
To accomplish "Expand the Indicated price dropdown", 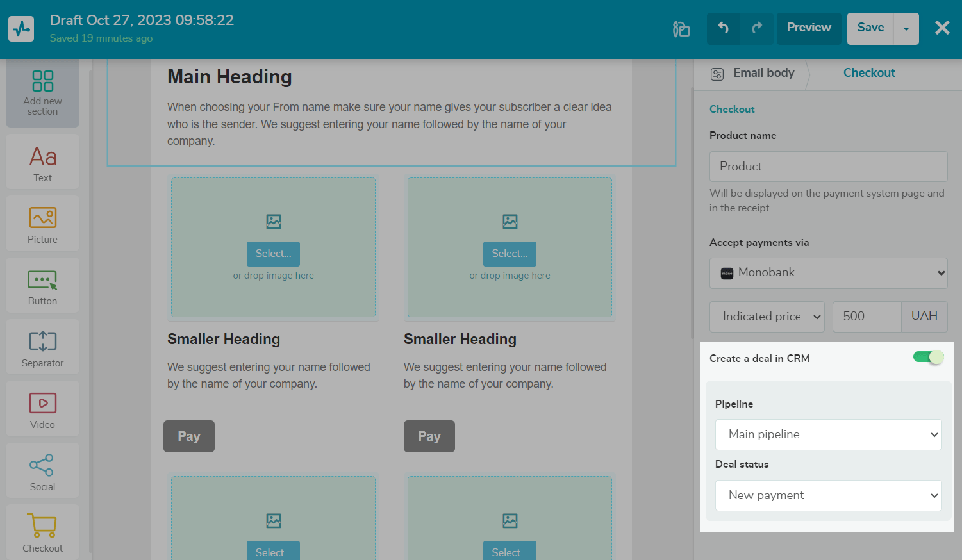I will point(767,317).
